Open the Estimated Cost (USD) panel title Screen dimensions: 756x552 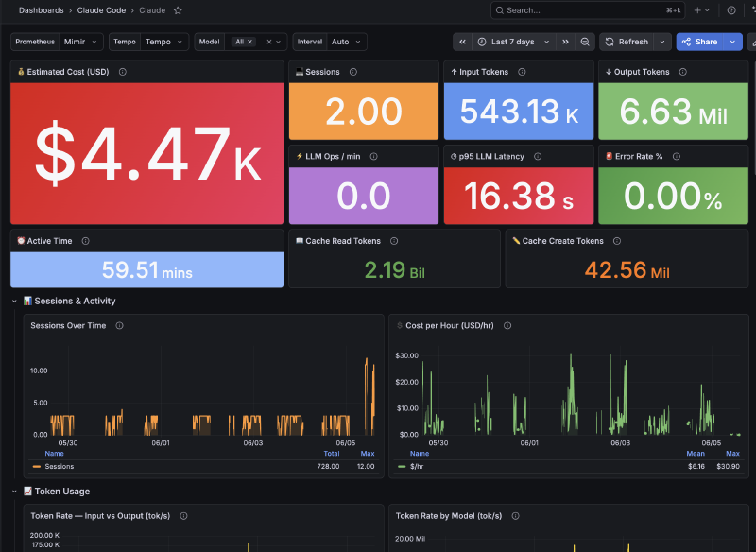tap(67, 72)
